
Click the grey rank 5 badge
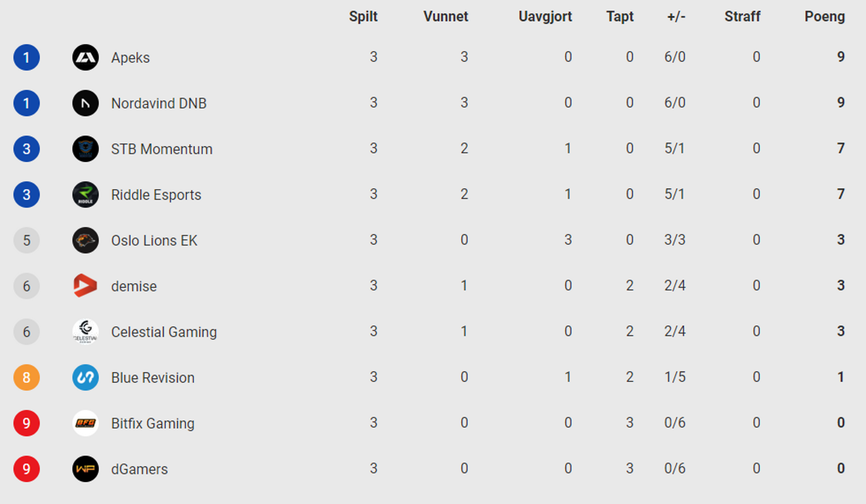[26, 240]
